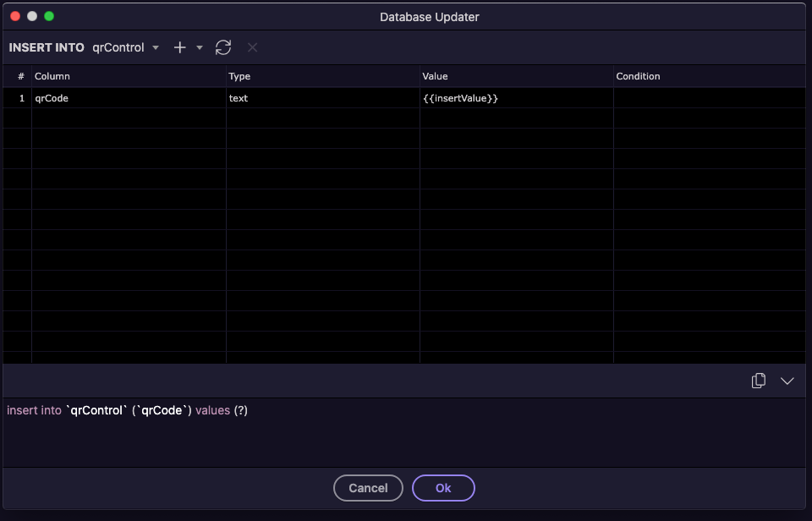Open the qrControl table dropdown
This screenshot has height=521, width=812.
coord(125,47)
